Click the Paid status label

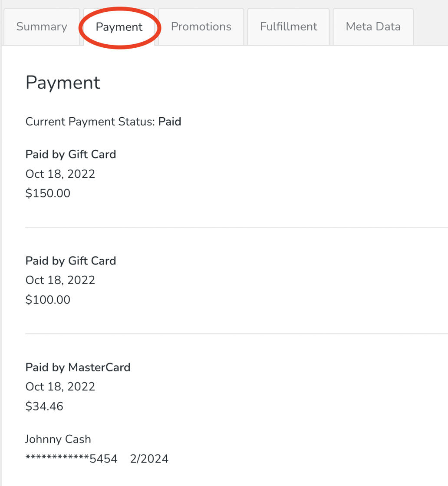(170, 122)
